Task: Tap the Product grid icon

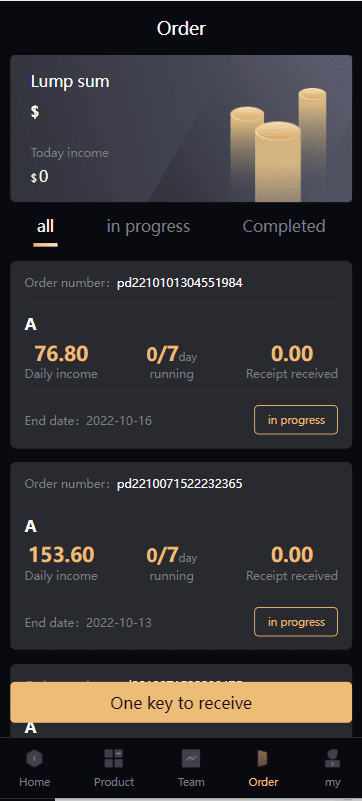Action: click(x=114, y=759)
